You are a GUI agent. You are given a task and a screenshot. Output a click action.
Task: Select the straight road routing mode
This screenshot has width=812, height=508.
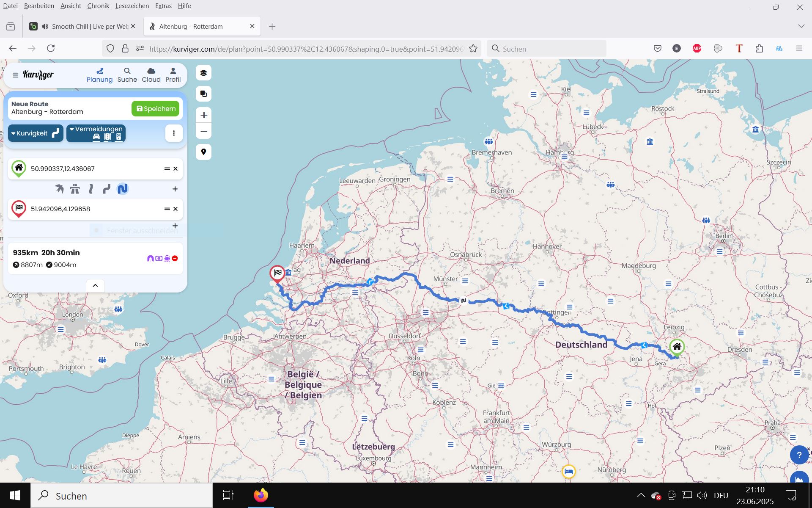tap(91, 189)
